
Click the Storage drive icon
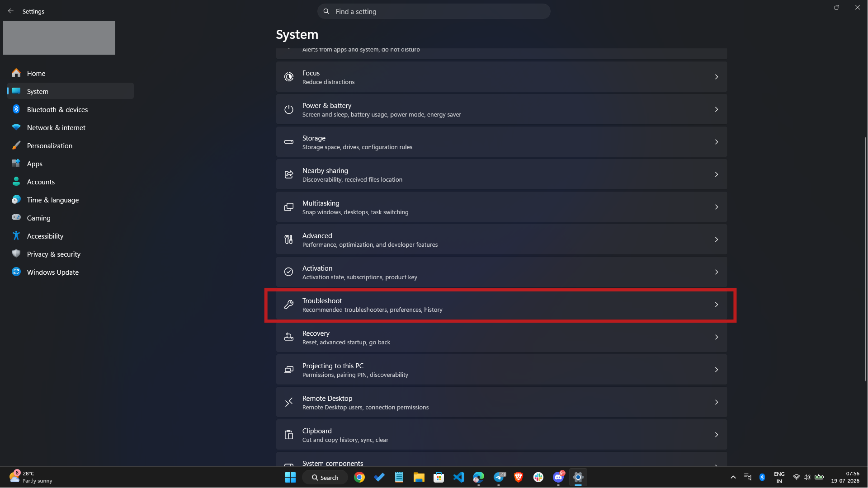pyautogui.click(x=288, y=142)
